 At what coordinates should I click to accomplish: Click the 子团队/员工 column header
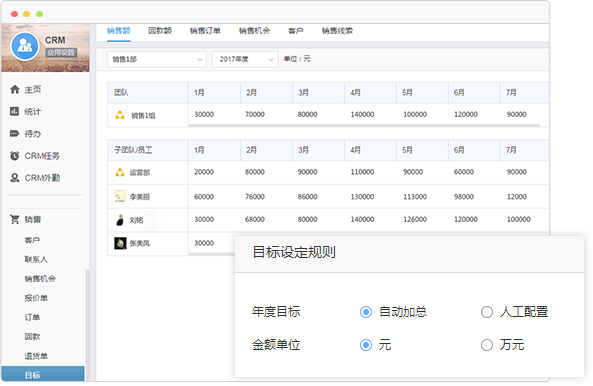(x=147, y=150)
